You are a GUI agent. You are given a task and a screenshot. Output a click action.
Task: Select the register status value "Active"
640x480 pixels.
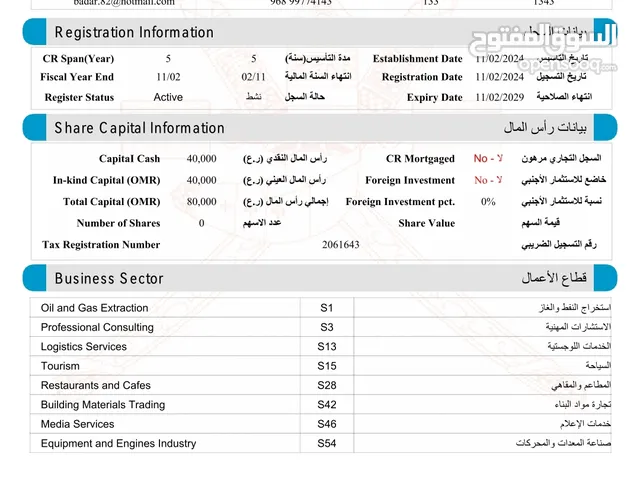(x=168, y=97)
